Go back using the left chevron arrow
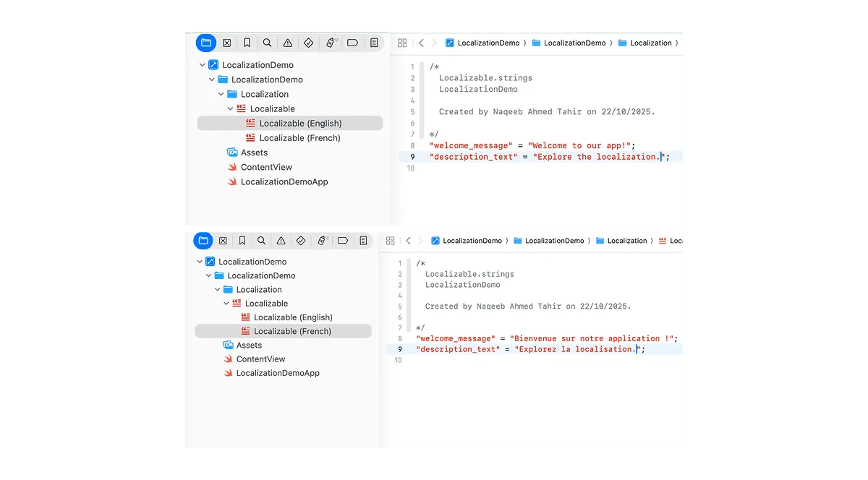This screenshot has width=868, height=480. [x=421, y=43]
